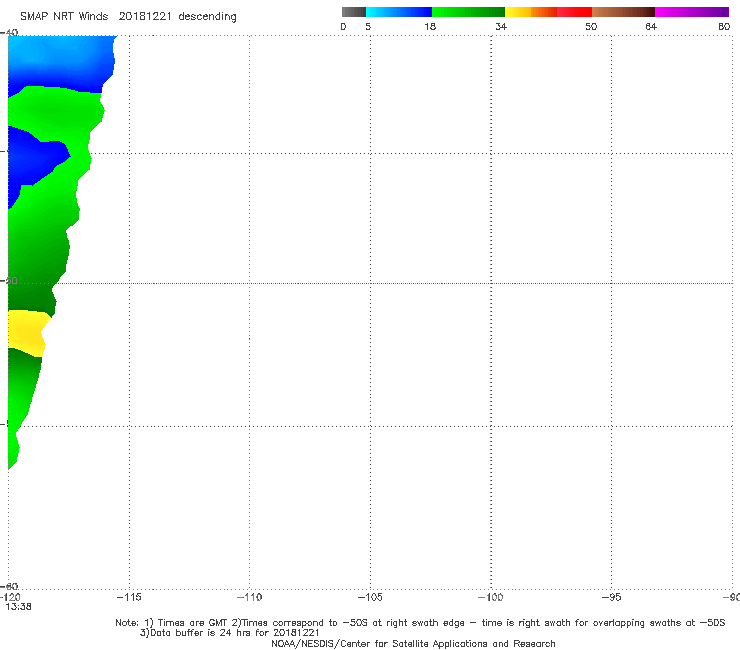Click the longitude label -100
The width and height of the screenshot is (740, 650).
(x=490, y=597)
